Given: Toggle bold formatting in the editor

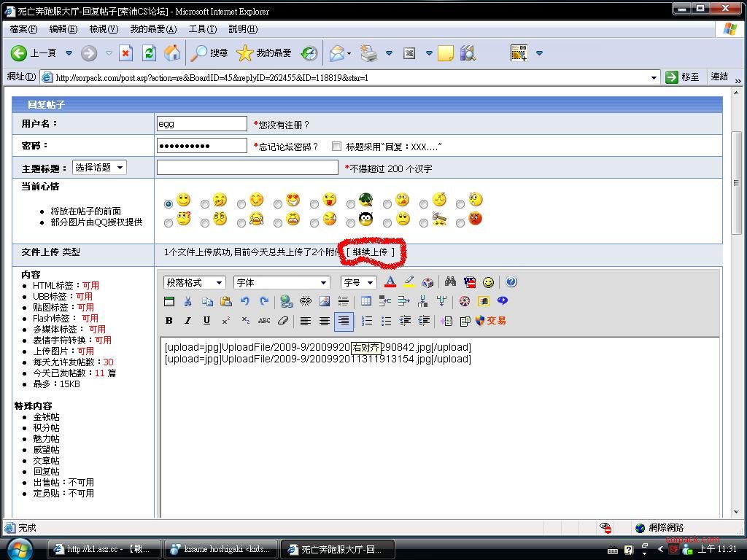Looking at the screenshot, I should (x=169, y=321).
